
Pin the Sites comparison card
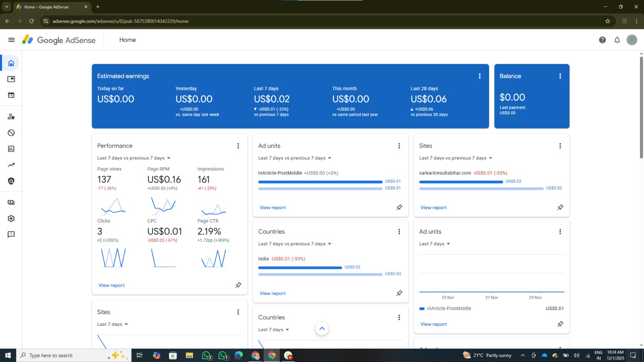pos(560,208)
